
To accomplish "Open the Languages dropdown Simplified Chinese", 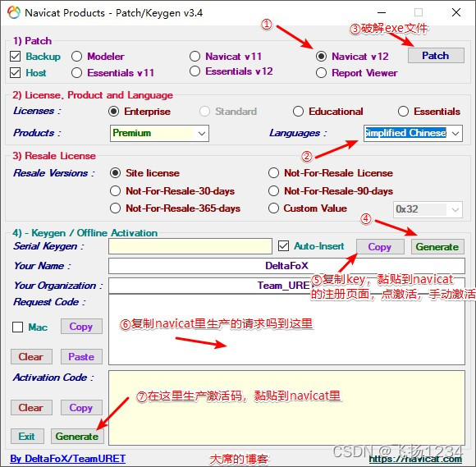I will pyautogui.click(x=413, y=133).
